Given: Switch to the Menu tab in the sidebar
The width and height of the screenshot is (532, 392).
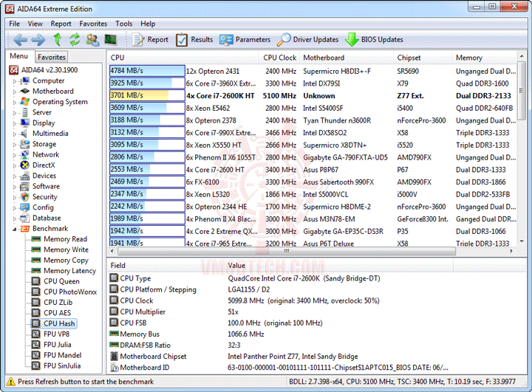Looking at the screenshot, I should (19, 56).
